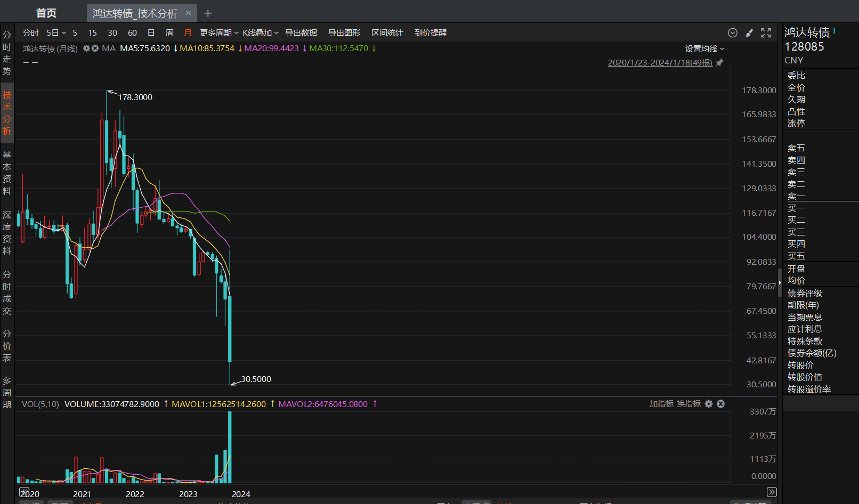Click the drawing brush tool icon

pos(749,33)
